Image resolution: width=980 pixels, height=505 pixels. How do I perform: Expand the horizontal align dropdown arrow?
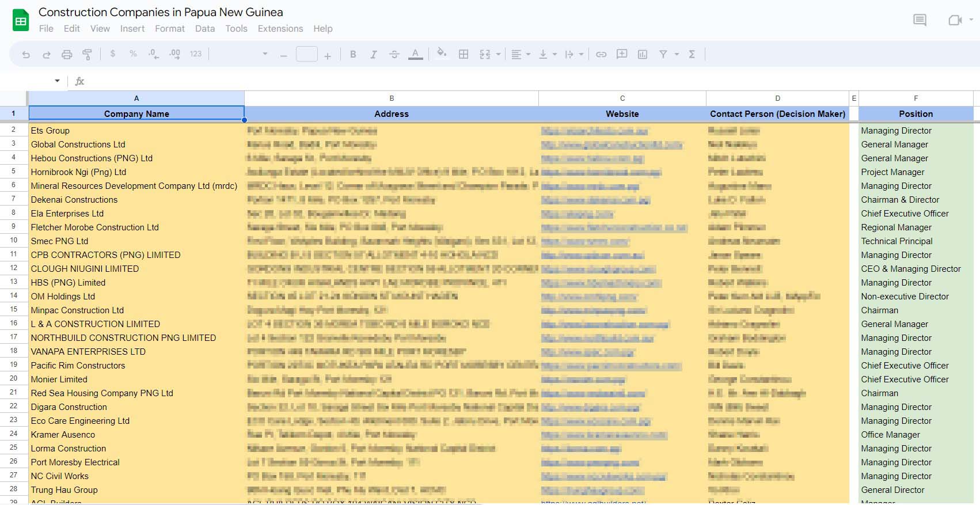click(x=528, y=54)
